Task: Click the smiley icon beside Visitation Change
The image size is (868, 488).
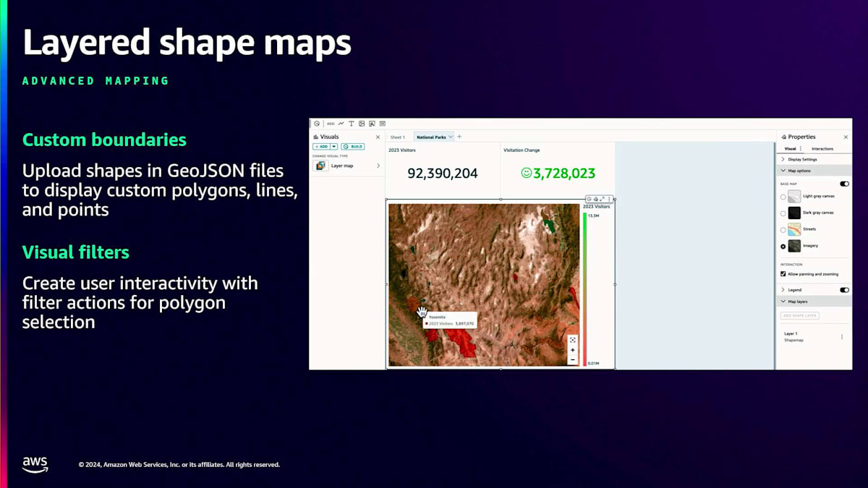Action: click(x=526, y=174)
